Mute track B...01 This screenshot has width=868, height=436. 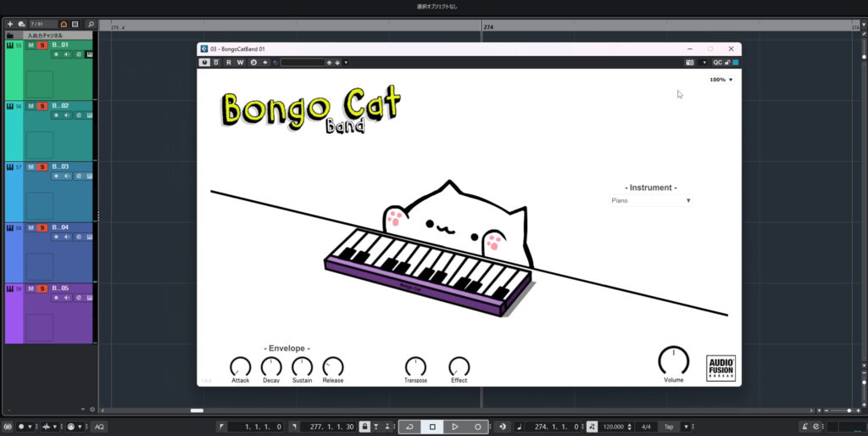click(31, 46)
